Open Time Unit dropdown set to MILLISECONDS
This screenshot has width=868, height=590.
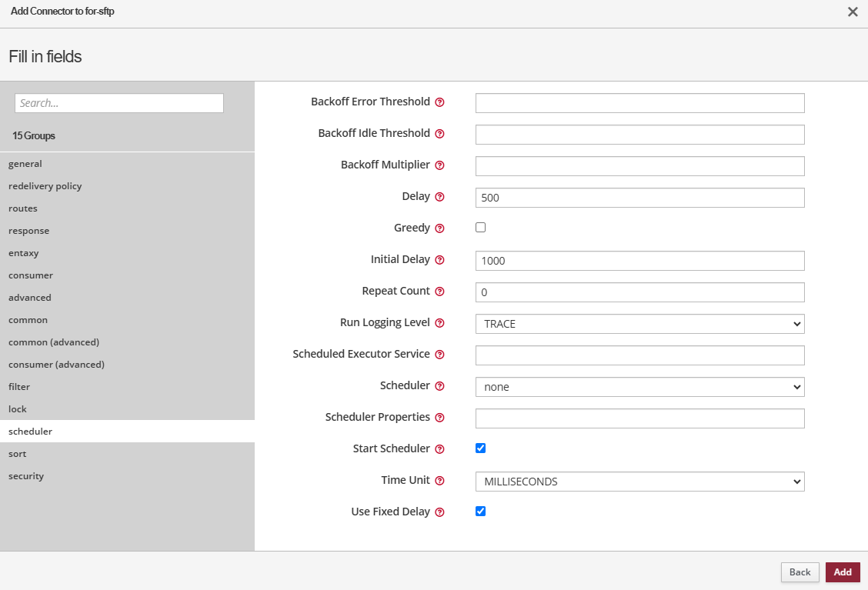pyautogui.click(x=639, y=482)
